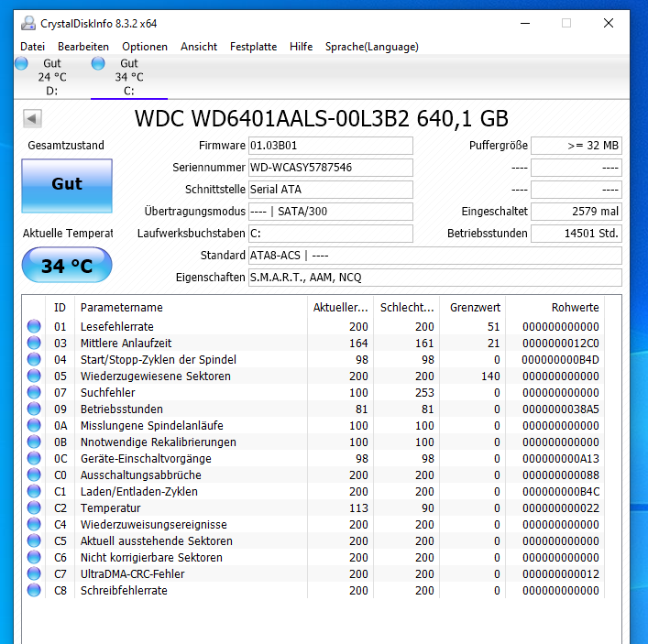Image resolution: width=648 pixels, height=644 pixels.
Task: Click status circle for Wiederzuweisungsereignisse
Action: click(x=34, y=525)
